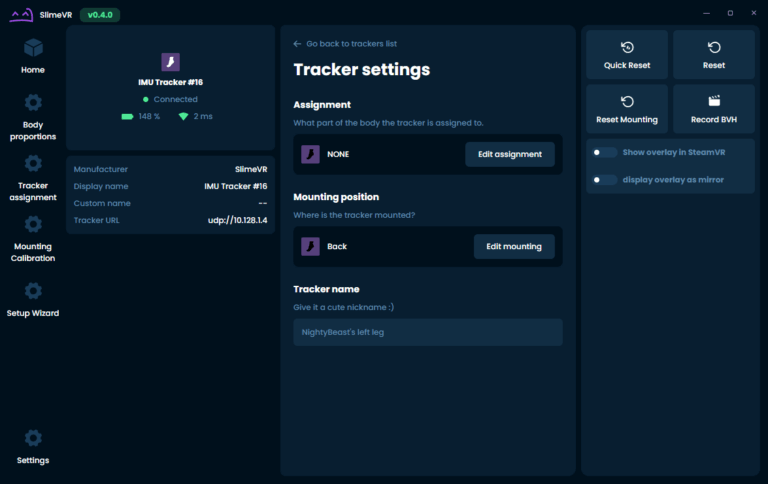Go back to the trackers list
The width and height of the screenshot is (768, 484).
345,44
